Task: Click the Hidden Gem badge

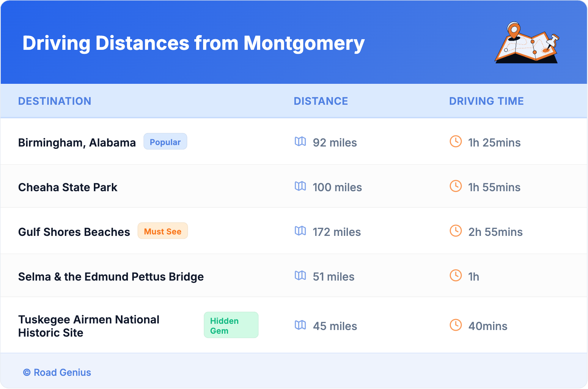Action: [x=231, y=325]
